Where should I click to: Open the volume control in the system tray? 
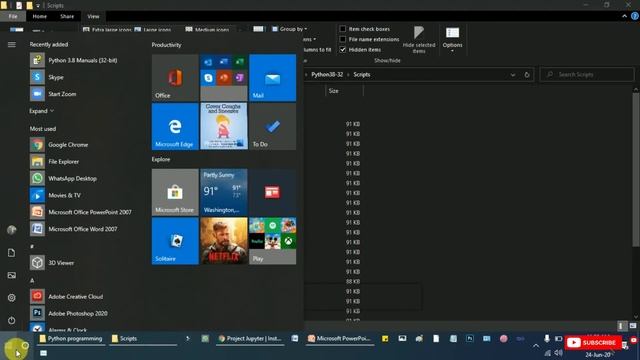(x=559, y=353)
